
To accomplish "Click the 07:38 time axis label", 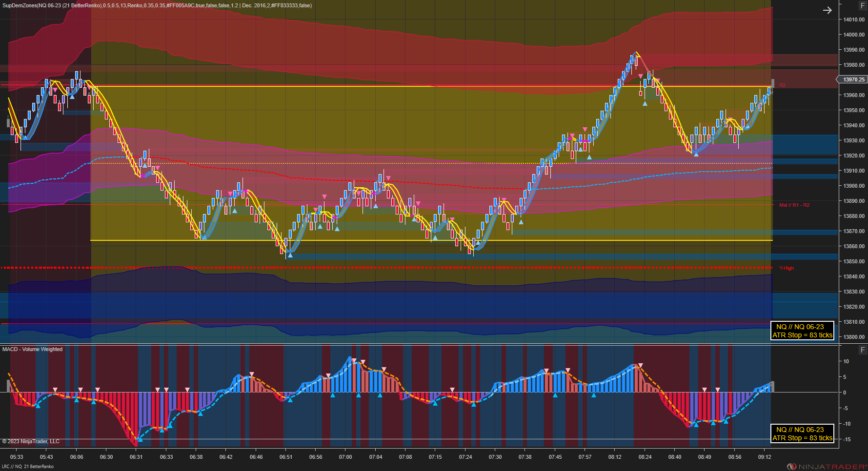I will 525,457.
